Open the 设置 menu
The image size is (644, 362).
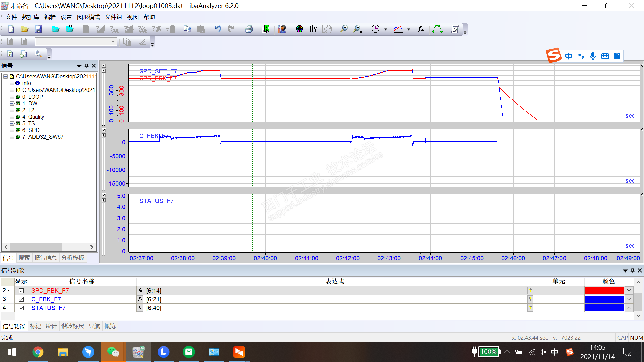pyautogui.click(x=66, y=17)
